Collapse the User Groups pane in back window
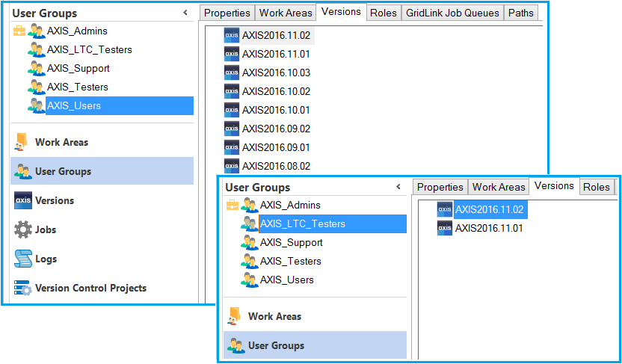The width and height of the screenshot is (622, 364). pyautogui.click(x=185, y=13)
